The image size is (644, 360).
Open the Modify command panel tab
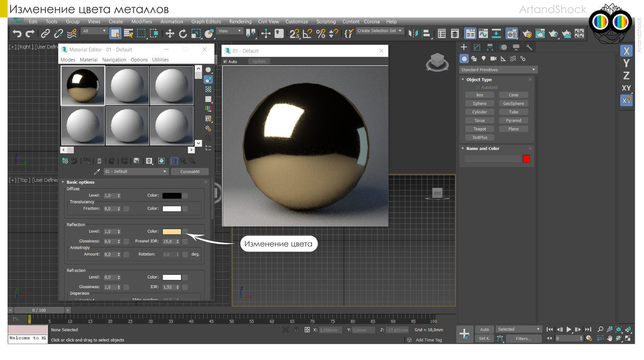coord(477,47)
